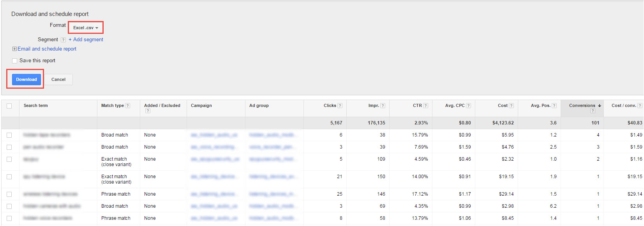644x226 pixels.
Task: Sort table by Search term column
Action: tap(36, 105)
